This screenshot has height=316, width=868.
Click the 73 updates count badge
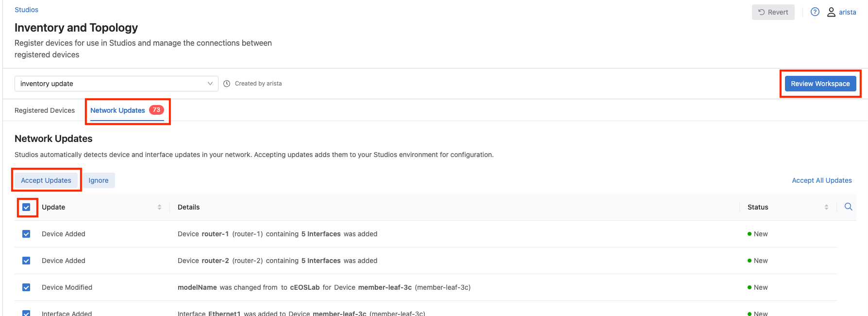(x=156, y=110)
